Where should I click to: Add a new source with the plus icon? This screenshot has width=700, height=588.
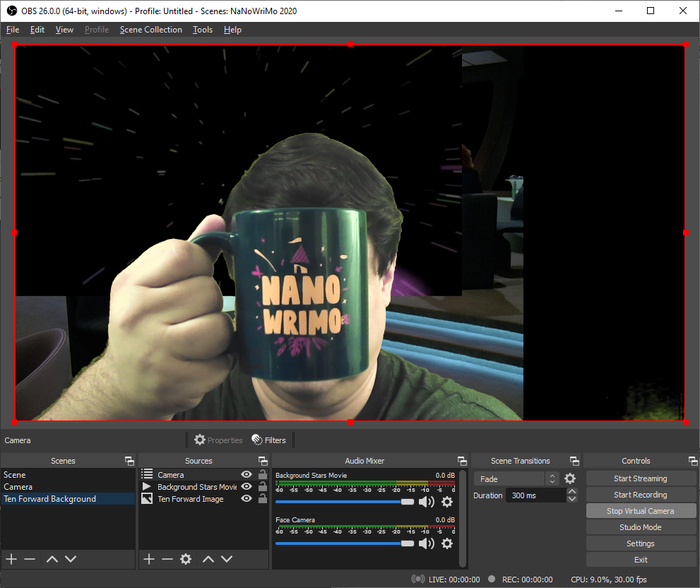tap(149, 559)
